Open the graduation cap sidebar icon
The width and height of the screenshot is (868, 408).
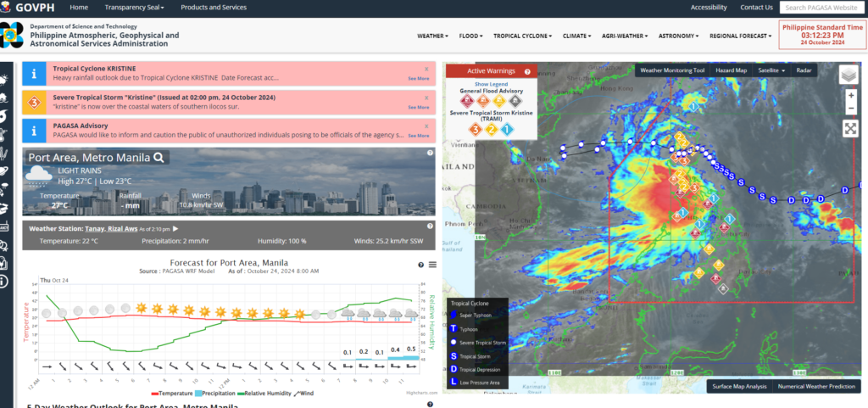(3, 208)
